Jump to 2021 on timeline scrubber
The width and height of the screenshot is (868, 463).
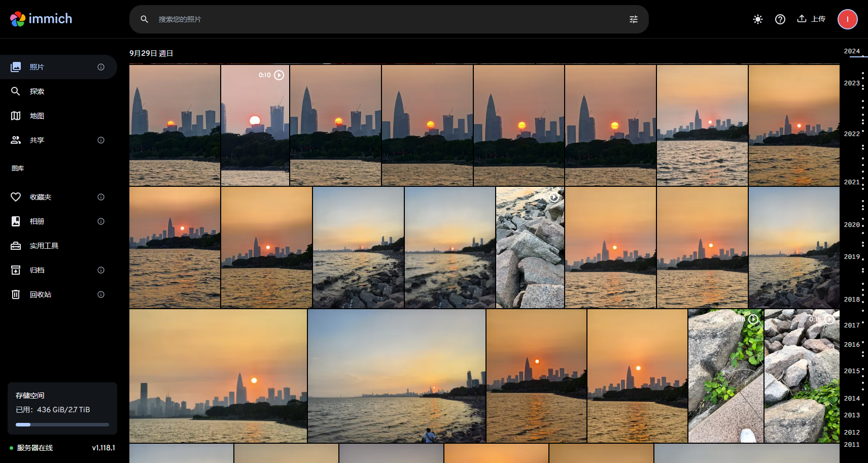point(852,182)
